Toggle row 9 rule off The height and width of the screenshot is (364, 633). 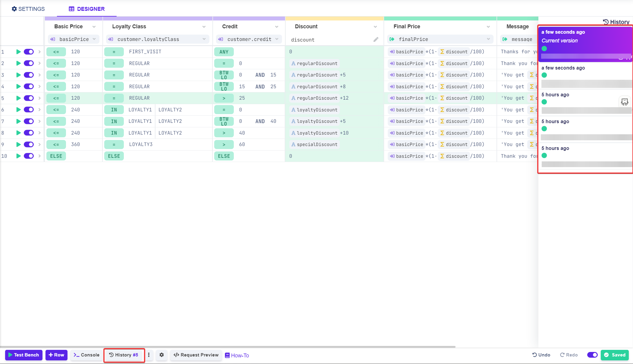pyautogui.click(x=29, y=145)
